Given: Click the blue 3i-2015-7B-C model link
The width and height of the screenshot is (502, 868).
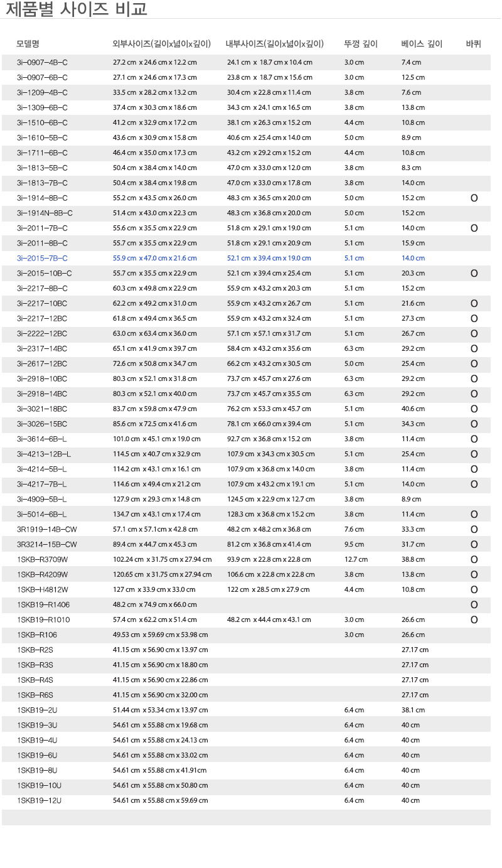Looking at the screenshot, I should tap(42, 258).
